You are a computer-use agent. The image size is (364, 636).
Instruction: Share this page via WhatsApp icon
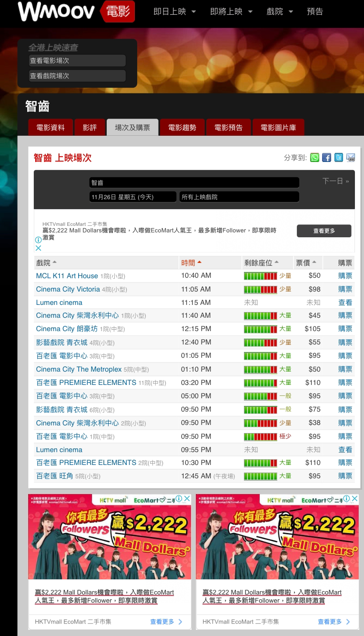(x=315, y=158)
